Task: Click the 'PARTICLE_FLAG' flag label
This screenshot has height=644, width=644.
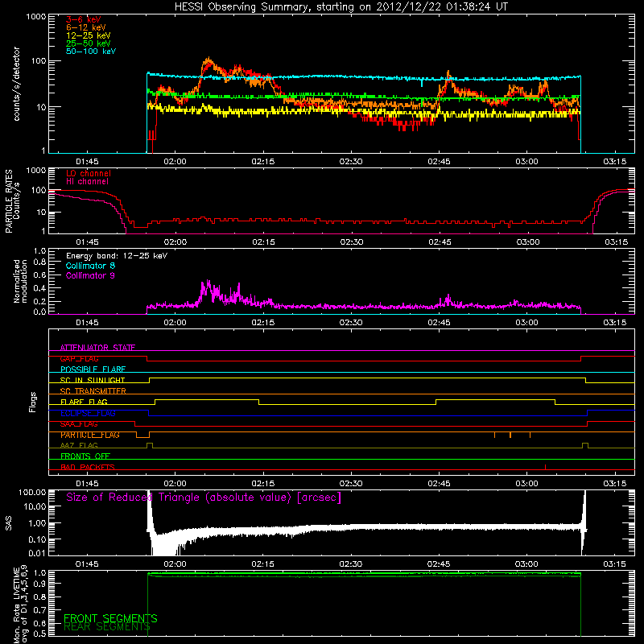Action: coord(90,435)
